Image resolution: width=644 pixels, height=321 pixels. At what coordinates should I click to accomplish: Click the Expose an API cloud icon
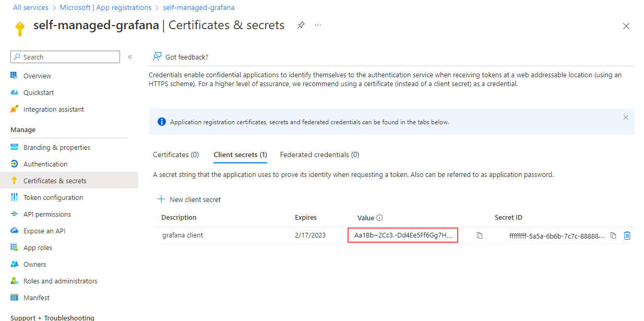point(14,231)
